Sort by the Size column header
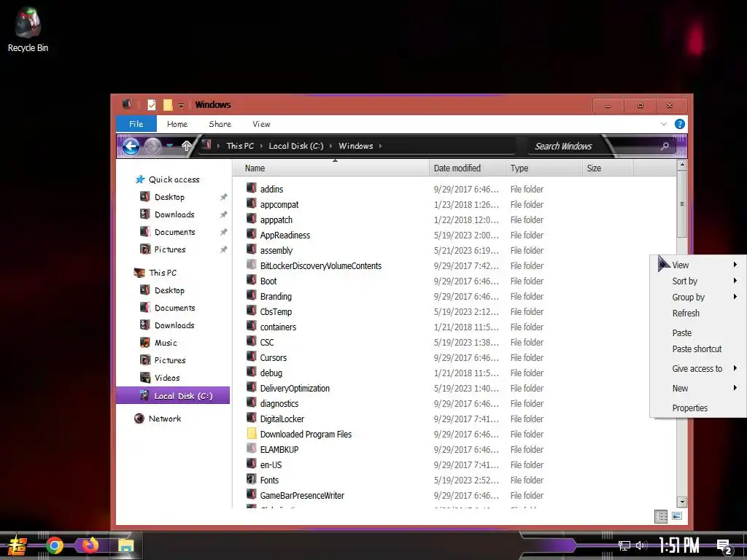Viewport: 747px width, 560px height. (x=608, y=168)
